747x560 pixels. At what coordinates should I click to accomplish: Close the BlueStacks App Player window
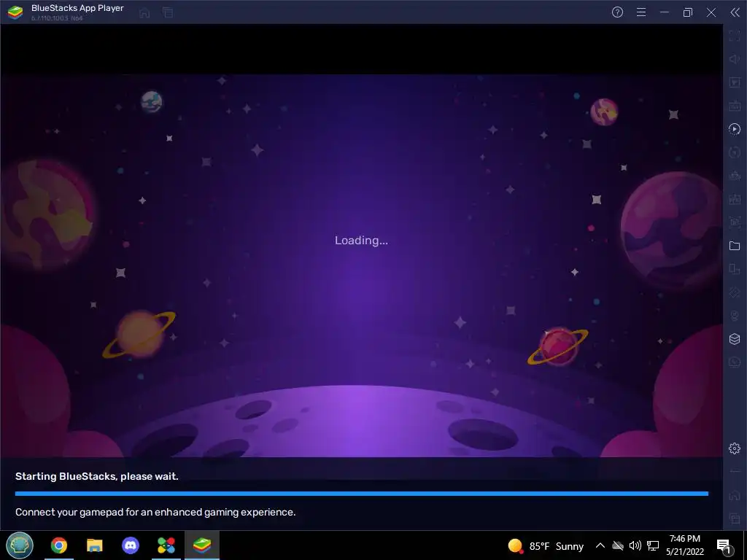(x=711, y=12)
